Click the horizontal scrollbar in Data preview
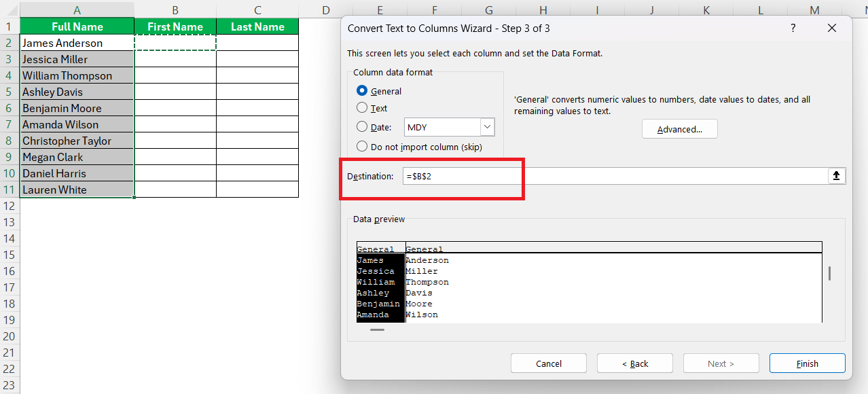 tap(377, 329)
